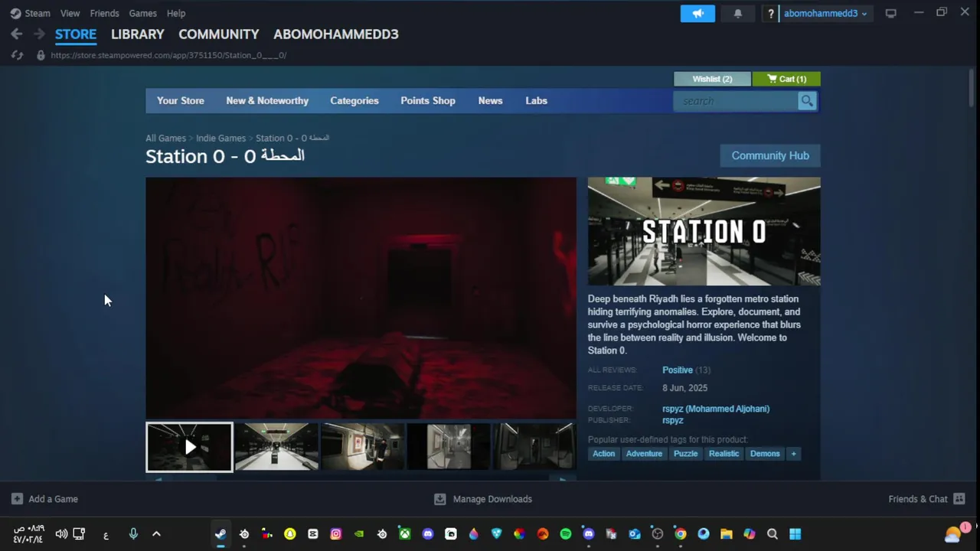Click the taskbar search magnifier

click(773, 534)
